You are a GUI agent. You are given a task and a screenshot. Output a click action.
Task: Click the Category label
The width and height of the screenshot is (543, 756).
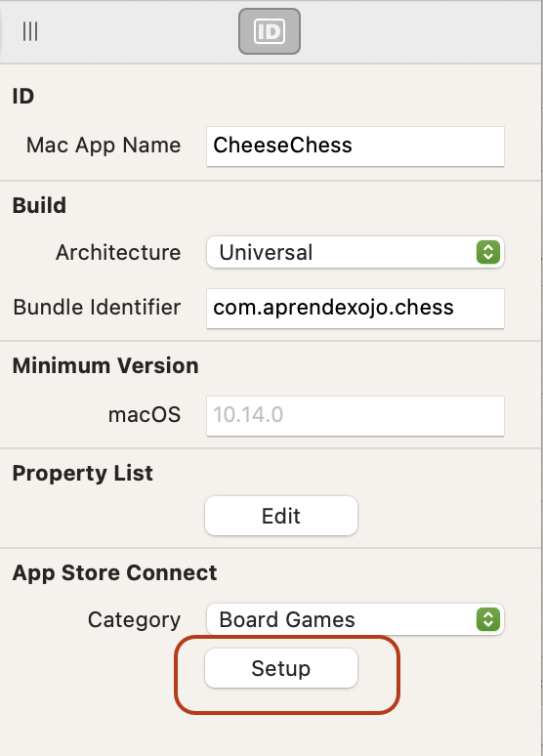(x=134, y=620)
